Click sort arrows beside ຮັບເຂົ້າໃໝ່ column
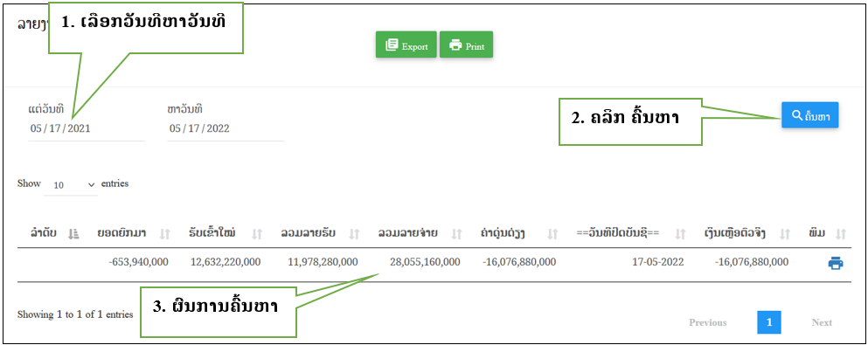The height and width of the screenshot is (345, 868). coord(257,234)
